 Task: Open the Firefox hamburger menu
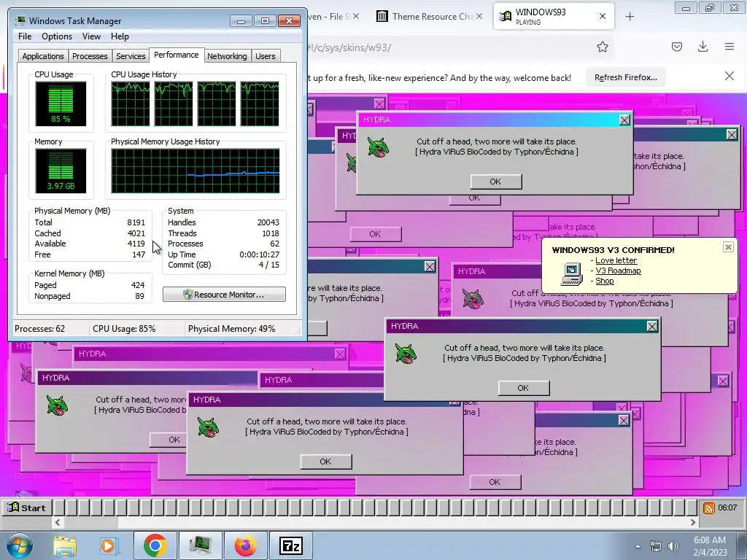point(729,47)
